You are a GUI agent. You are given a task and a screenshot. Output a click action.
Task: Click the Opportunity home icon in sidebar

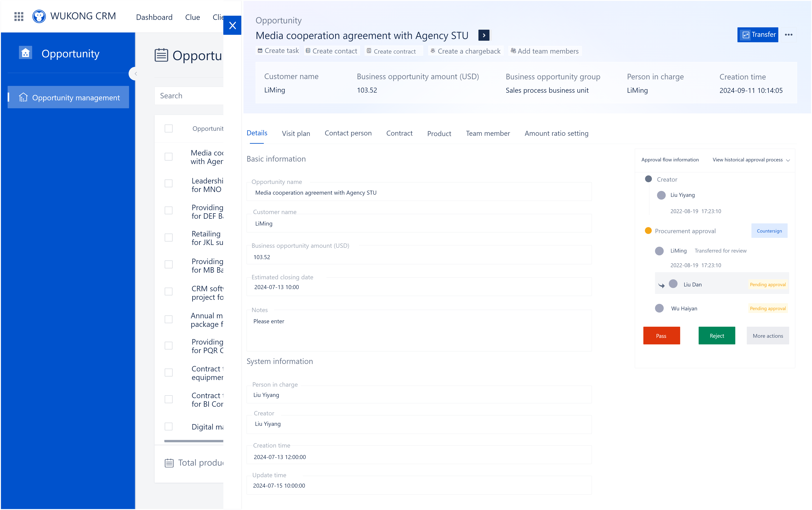[26, 53]
